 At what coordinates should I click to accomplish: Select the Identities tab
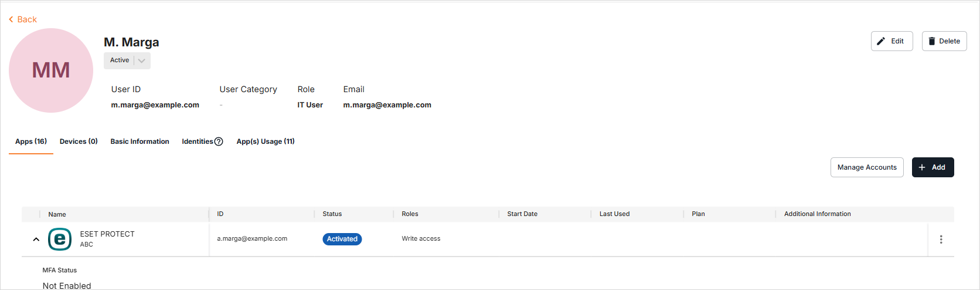[197, 141]
